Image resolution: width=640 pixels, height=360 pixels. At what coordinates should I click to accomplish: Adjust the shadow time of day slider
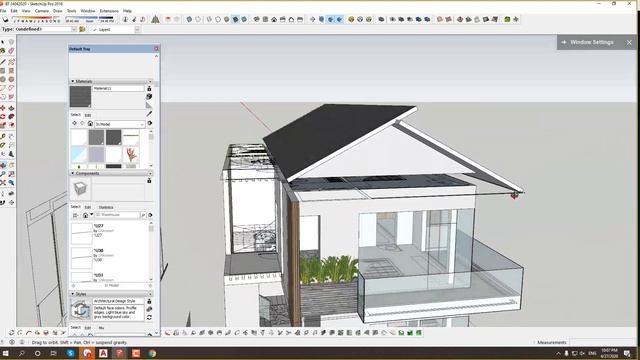(x=90, y=19)
